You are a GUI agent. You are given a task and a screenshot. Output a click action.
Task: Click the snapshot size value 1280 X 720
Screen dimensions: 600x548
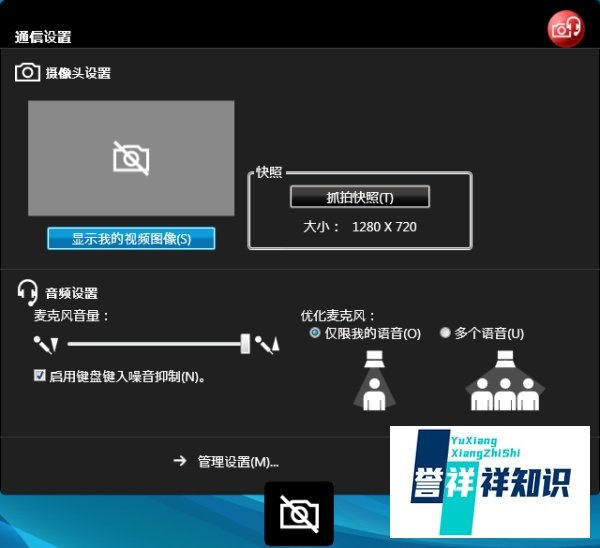[x=384, y=227]
